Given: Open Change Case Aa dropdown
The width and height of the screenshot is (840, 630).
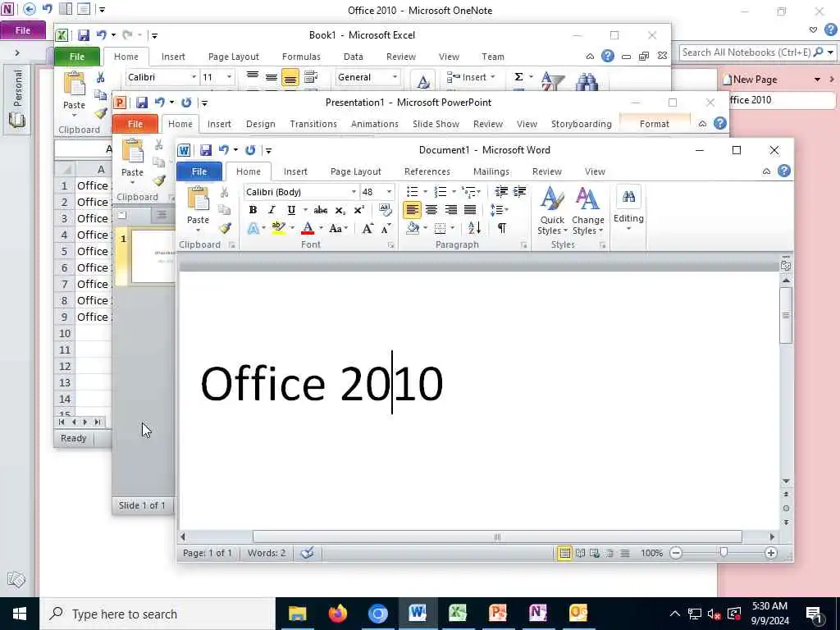Looking at the screenshot, I should coord(339,229).
